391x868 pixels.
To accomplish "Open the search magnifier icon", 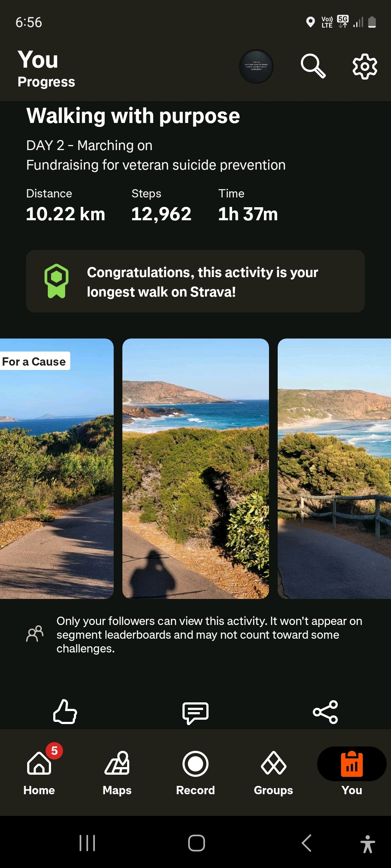I will point(313,66).
